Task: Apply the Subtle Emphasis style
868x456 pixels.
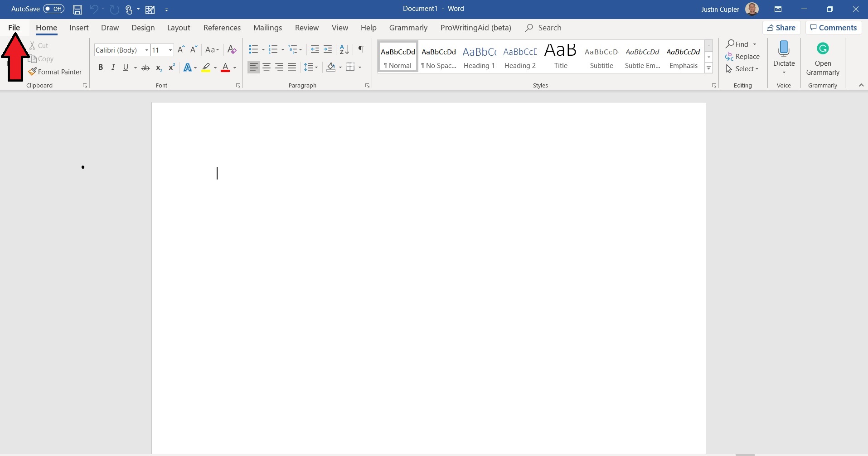Action: tap(642, 57)
